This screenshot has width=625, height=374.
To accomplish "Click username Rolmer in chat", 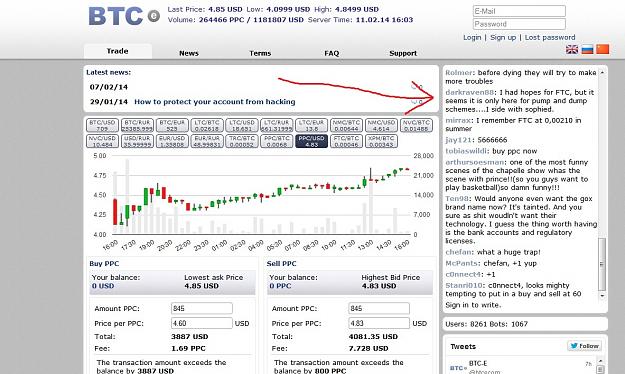I will [x=459, y=73].
